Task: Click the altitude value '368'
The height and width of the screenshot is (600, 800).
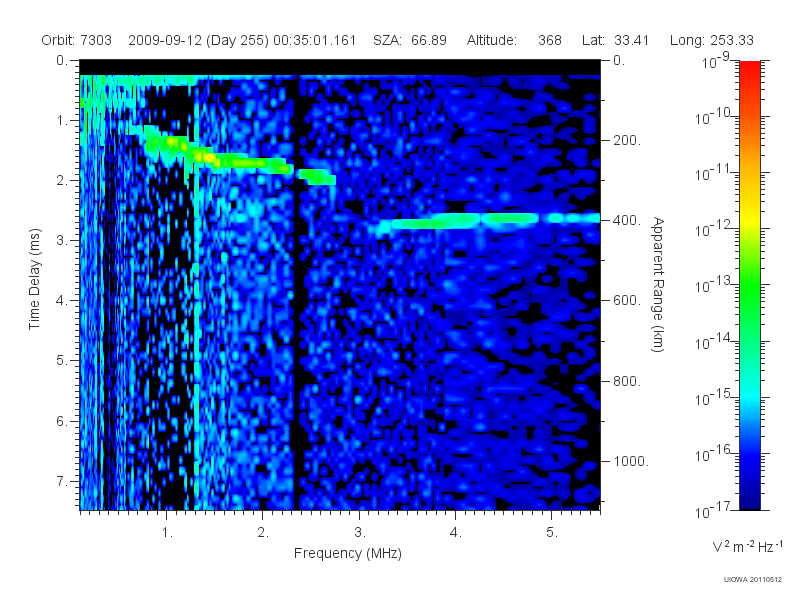Action: (x=549, y=40)
